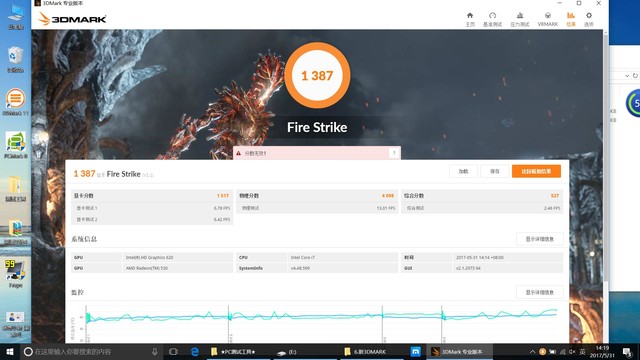Open the yellow folder desktop icon
640x360 pixels.
[16, 189]
